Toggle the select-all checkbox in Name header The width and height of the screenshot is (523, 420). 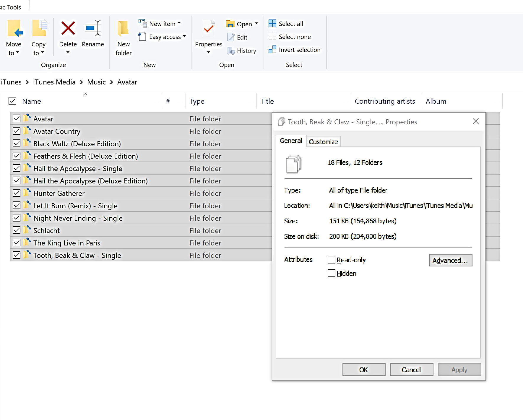[12, 101]
